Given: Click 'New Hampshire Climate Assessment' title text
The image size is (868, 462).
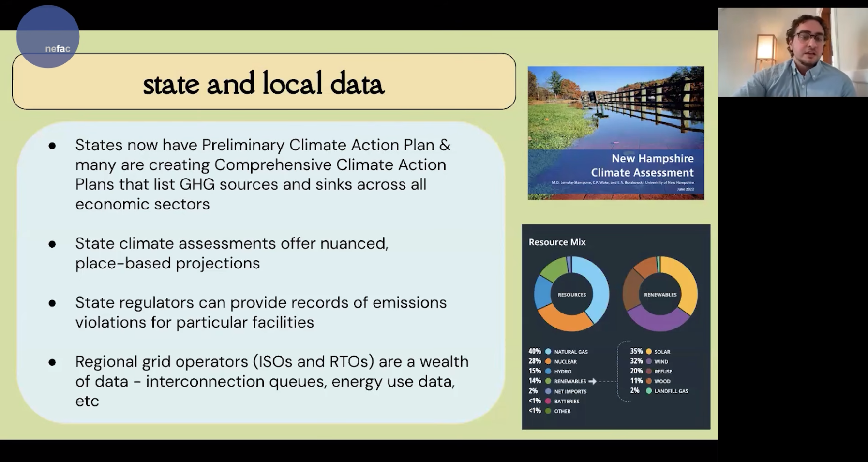Looking at the screenshot, I should [x=642, y=165].
